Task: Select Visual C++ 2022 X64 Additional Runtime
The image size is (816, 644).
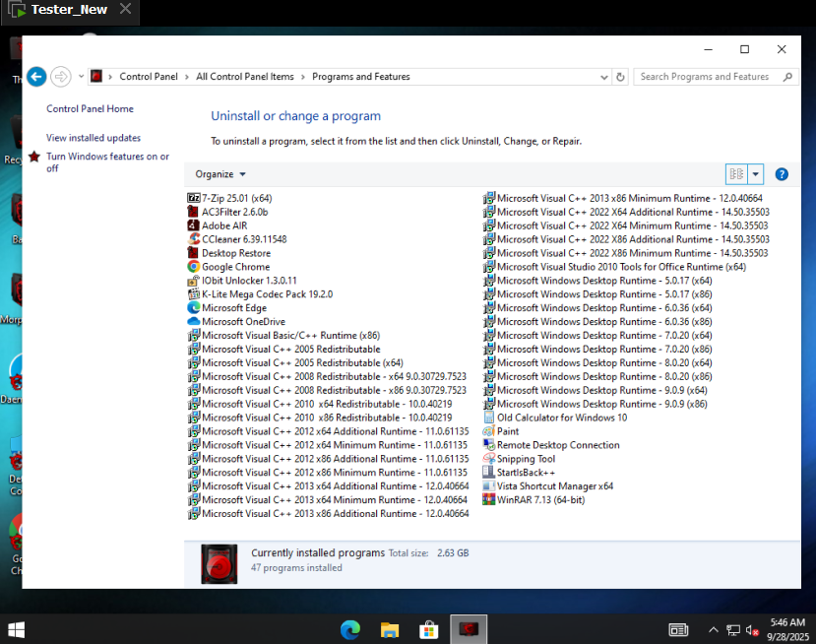Action: (626, 212)
